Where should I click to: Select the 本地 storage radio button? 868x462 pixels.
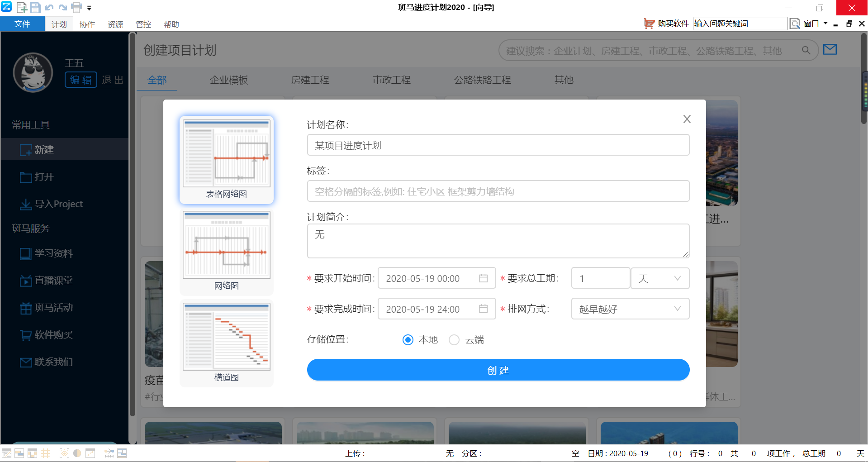pos(408,340)
